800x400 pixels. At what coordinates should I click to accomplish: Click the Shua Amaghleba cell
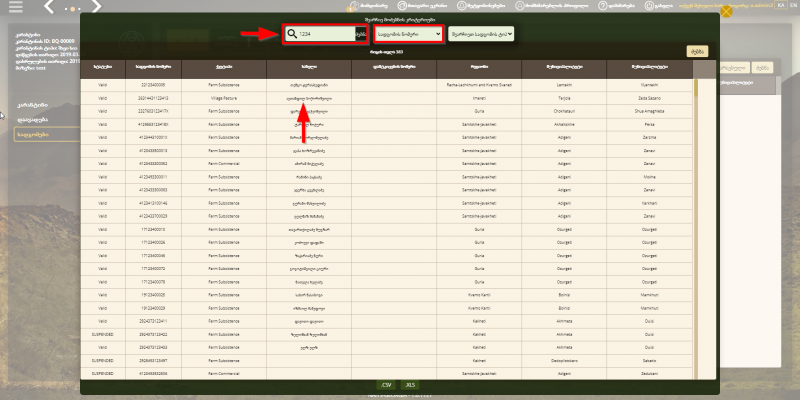[649, 111]
